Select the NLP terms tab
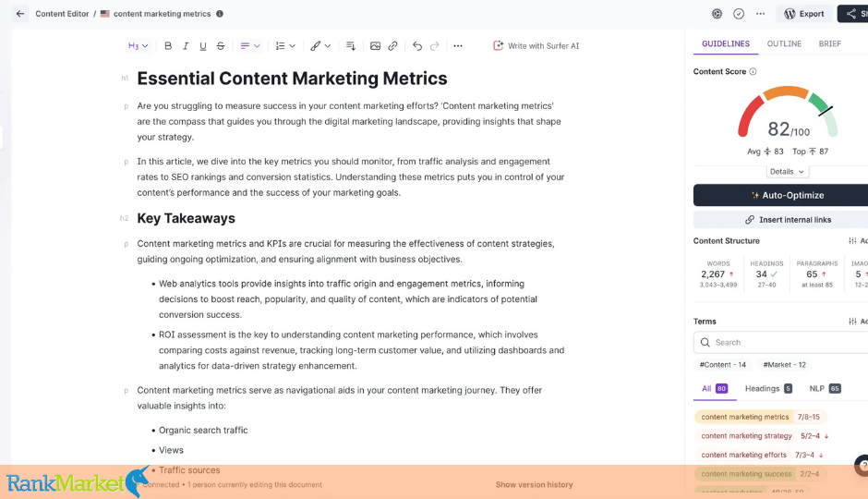This screenshot has width=868, height=499. [x=825, y=389]
